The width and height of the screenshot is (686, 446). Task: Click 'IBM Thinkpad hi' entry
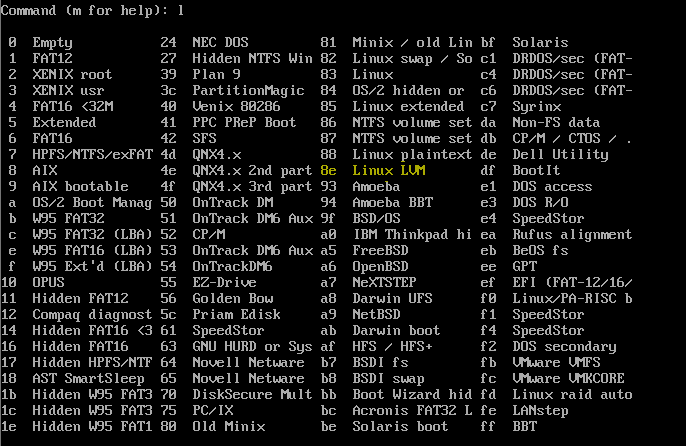click(x=413, y=235)
